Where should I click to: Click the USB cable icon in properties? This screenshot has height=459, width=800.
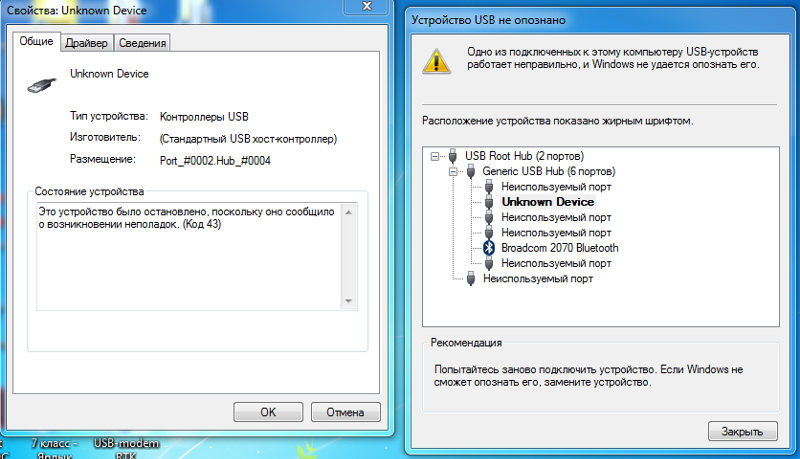(42, 85)
